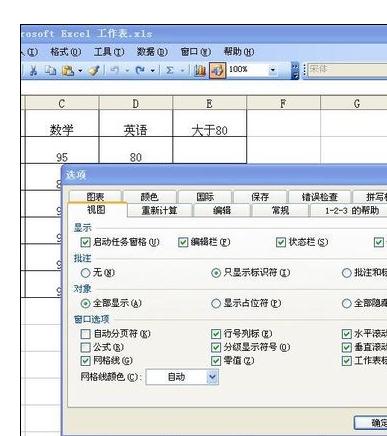This screenshot has width=387, height=436.
Task: Click the cell with value 80
Action: tap(136, 150)
